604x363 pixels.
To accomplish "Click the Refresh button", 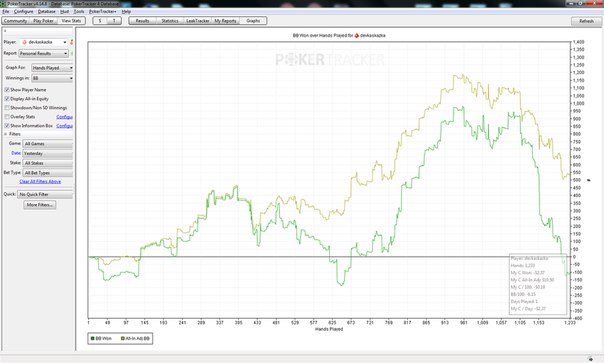I will (x=586, y=21).
